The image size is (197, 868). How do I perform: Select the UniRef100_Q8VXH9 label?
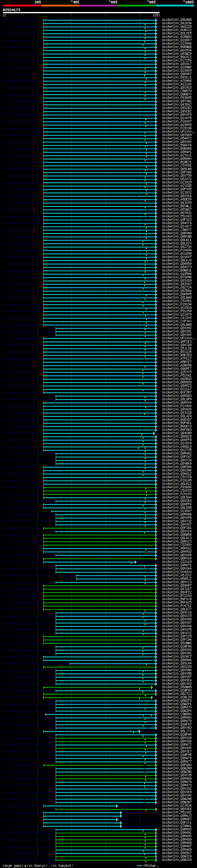click(x=177, y=619)
